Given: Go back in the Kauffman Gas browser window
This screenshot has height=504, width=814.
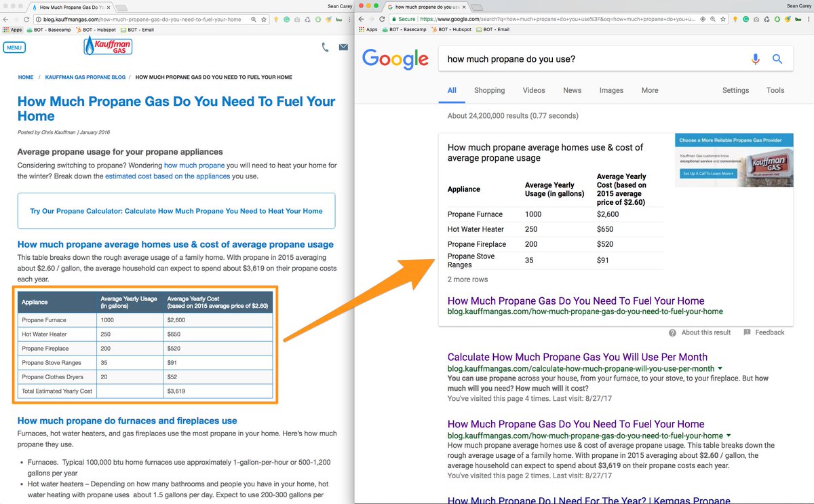Looking at the screenshot, I should pyautogui.click(x=5, y=20).
